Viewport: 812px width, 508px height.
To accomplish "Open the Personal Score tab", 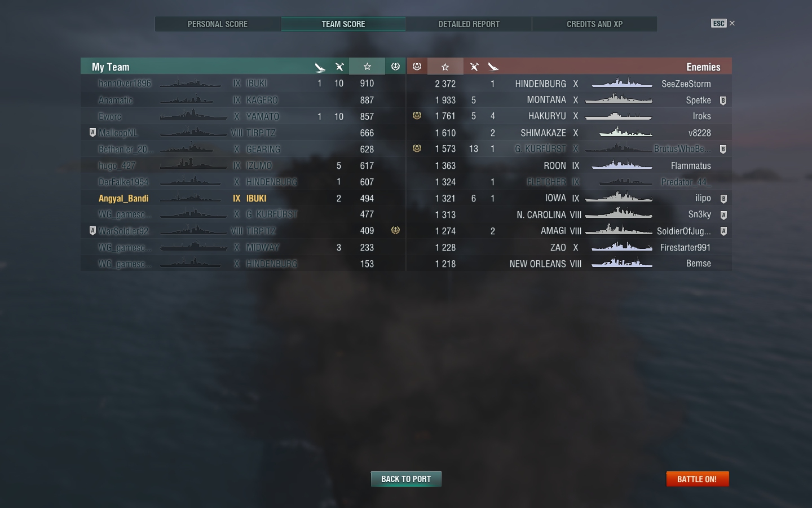I will (x=218, y=24).
